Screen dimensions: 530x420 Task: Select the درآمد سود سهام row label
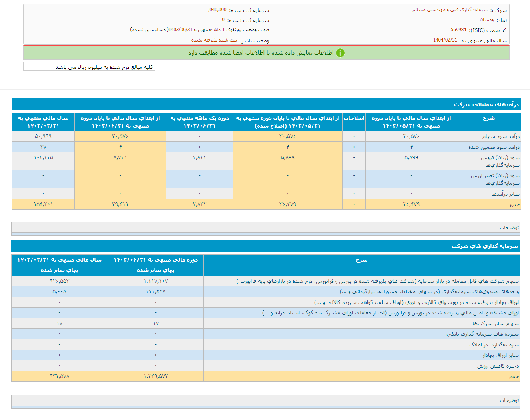pyautogui.click(x=500, y=136)
